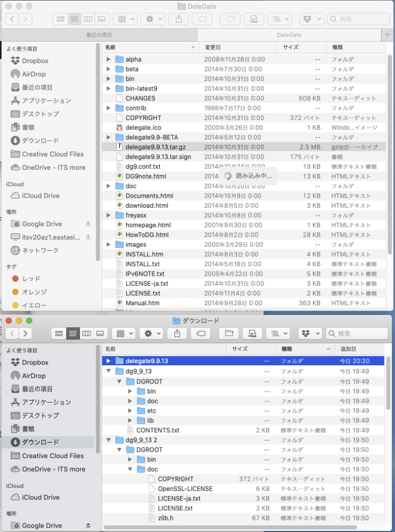Expand the alpha folder disclosure triangle
This screenshot has height=532, width=395.
108,59
